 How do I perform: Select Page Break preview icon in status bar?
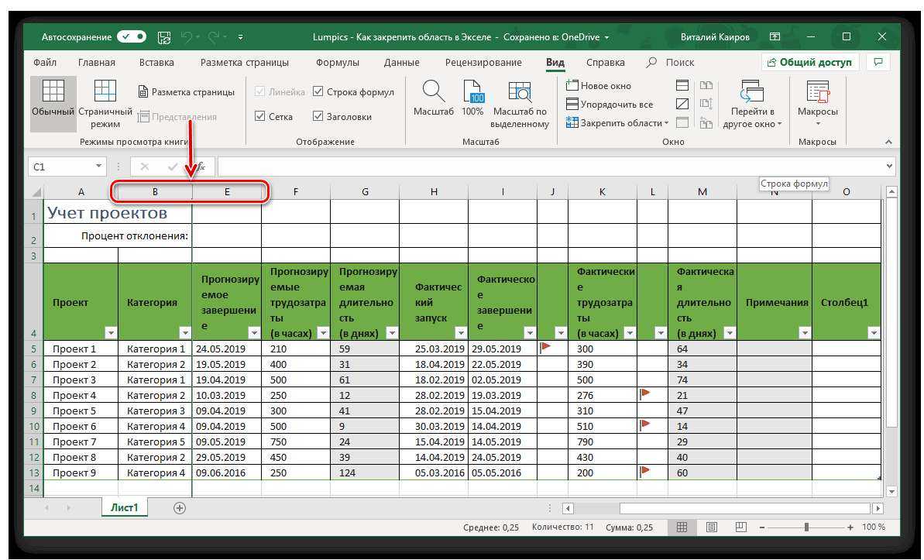coord(740,527)
